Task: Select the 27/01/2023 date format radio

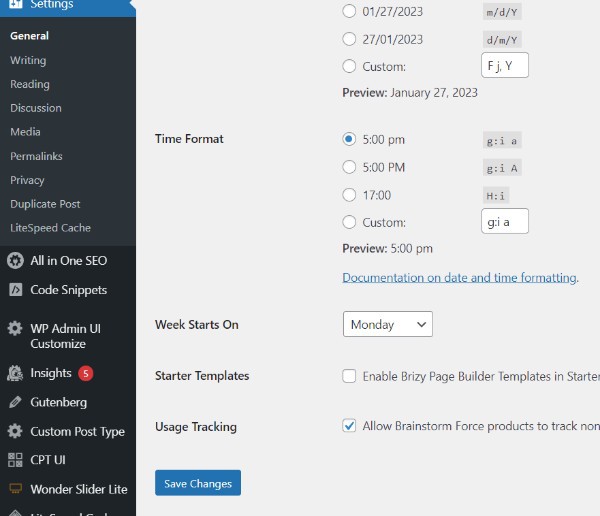Action: [349, 39]
